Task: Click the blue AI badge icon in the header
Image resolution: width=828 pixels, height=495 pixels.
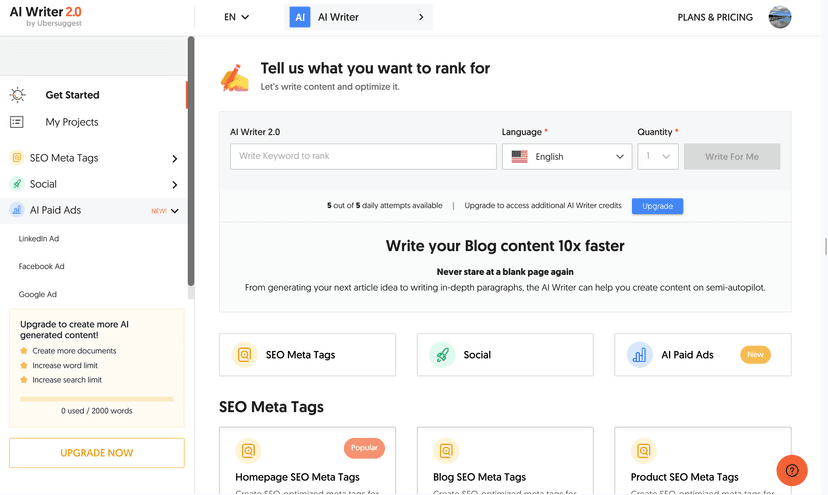Action: click(300, 17)
